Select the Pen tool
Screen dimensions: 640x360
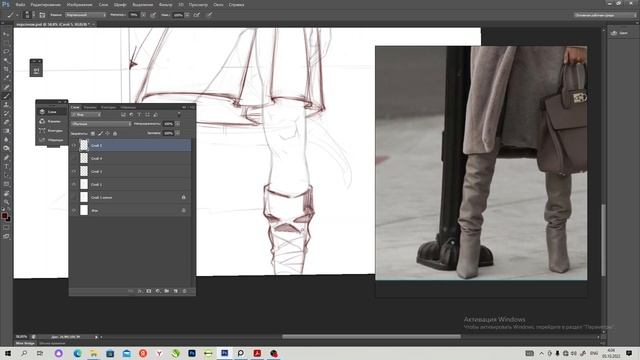[6, 158]
